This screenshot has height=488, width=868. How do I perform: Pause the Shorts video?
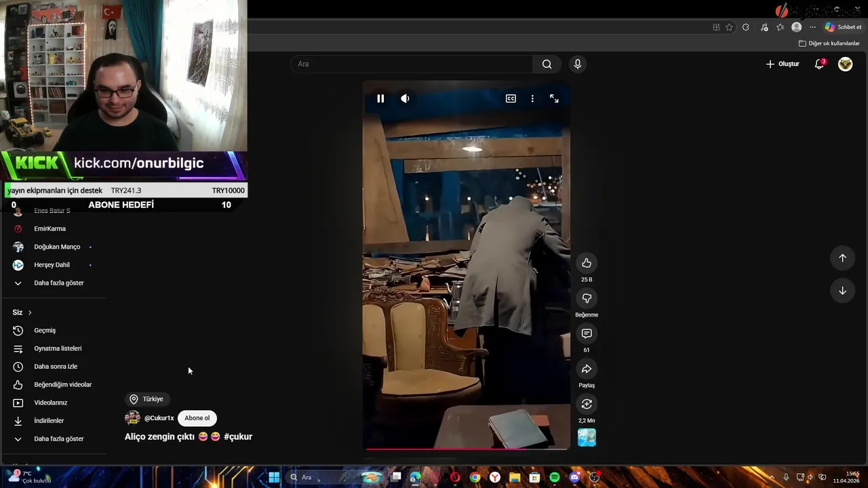(380, 99)
